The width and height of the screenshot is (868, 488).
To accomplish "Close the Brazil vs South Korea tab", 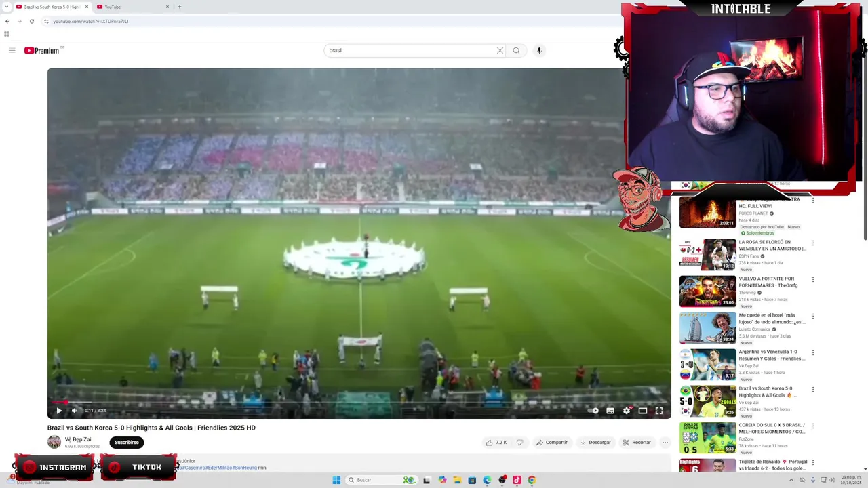I will point(87,7).
